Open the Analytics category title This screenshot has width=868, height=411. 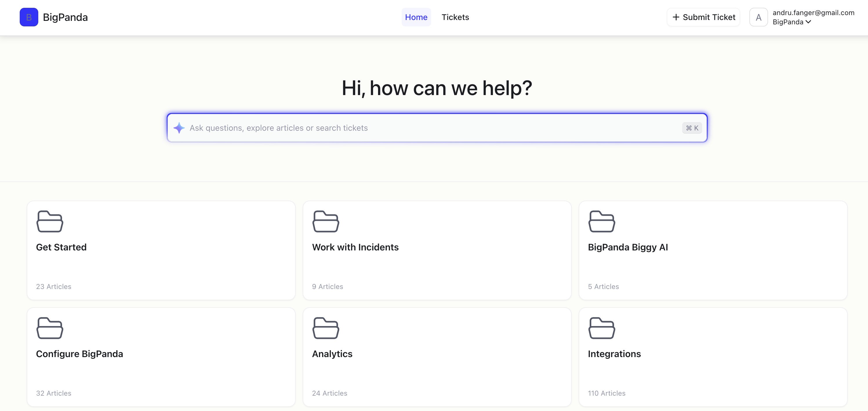coord(332,354)
